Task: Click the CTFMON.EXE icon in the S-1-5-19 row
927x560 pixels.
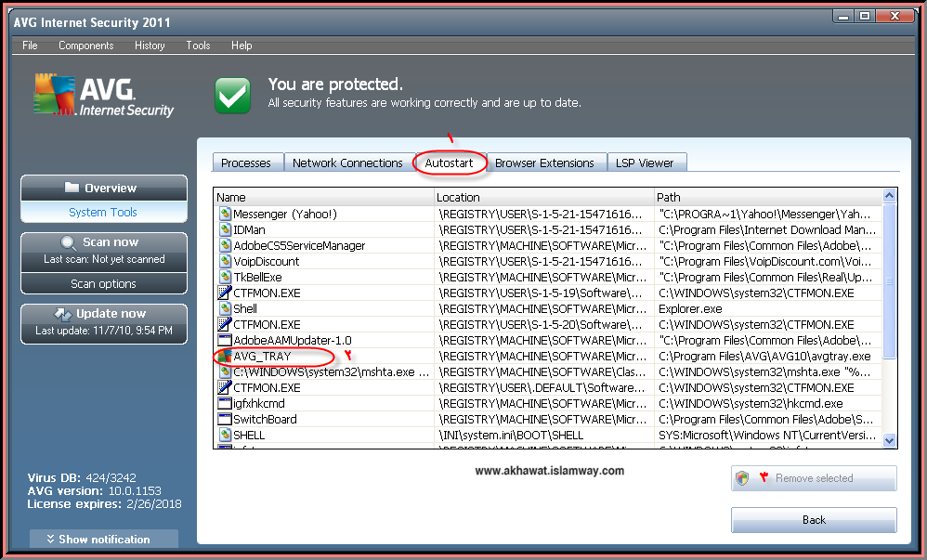Action: coord(225,293)
